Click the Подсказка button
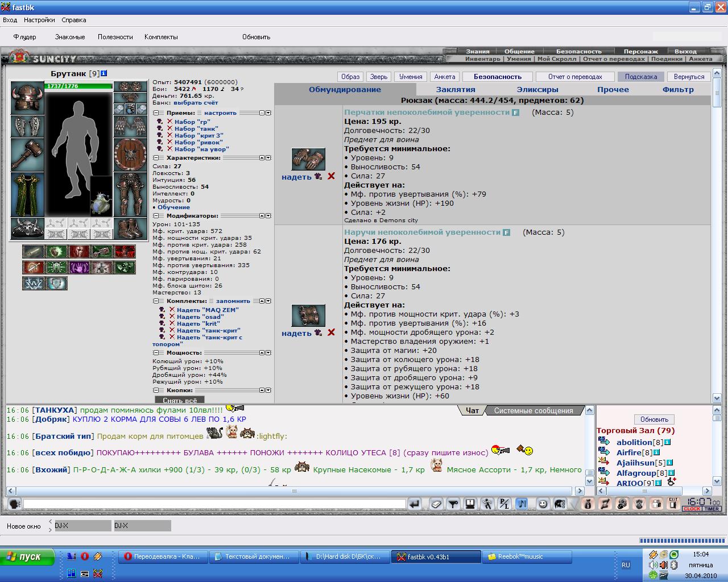The image size is (728, 582). (640, 77)
